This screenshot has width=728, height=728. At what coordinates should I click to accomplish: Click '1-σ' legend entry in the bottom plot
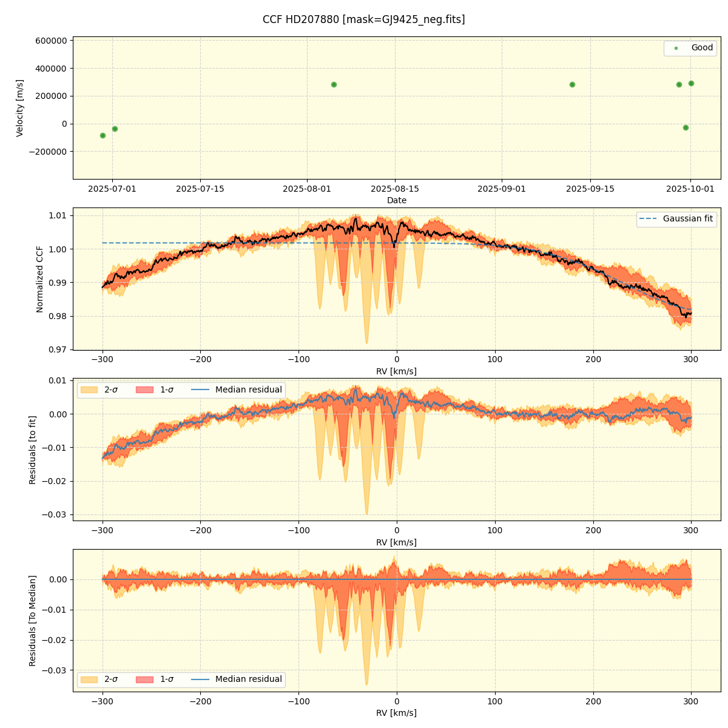pos(155,679)
